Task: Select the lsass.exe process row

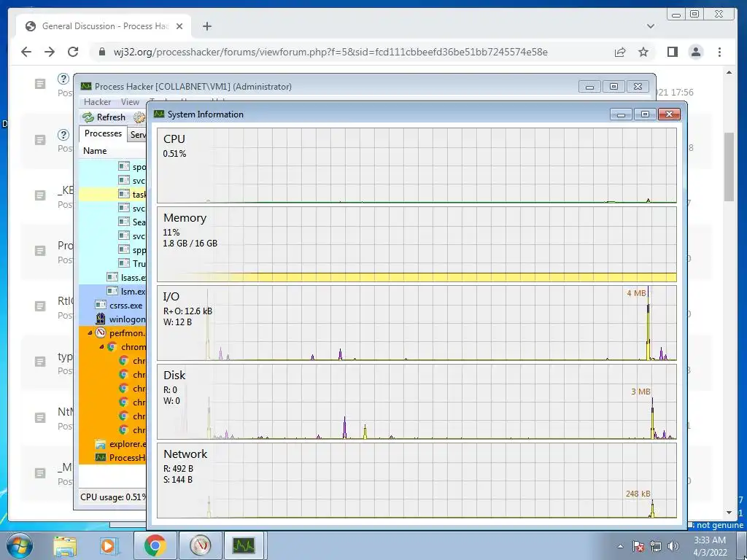Action: [x=112, y=277]
